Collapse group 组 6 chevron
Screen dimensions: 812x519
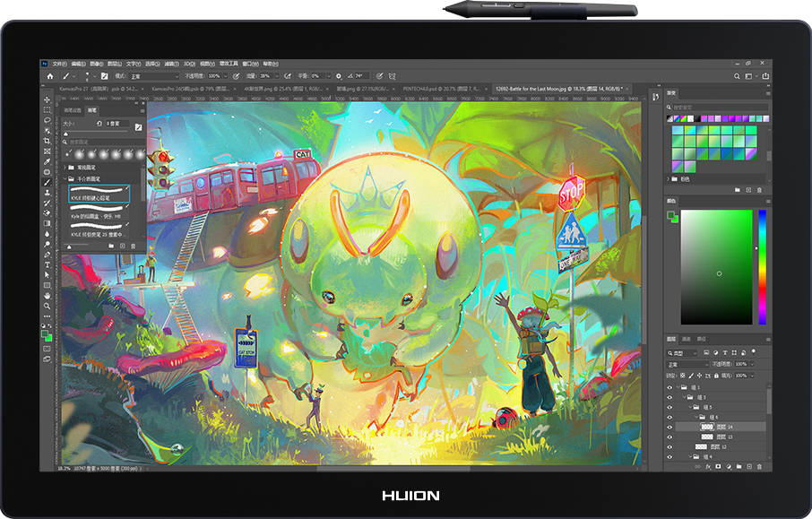[696, 417]
